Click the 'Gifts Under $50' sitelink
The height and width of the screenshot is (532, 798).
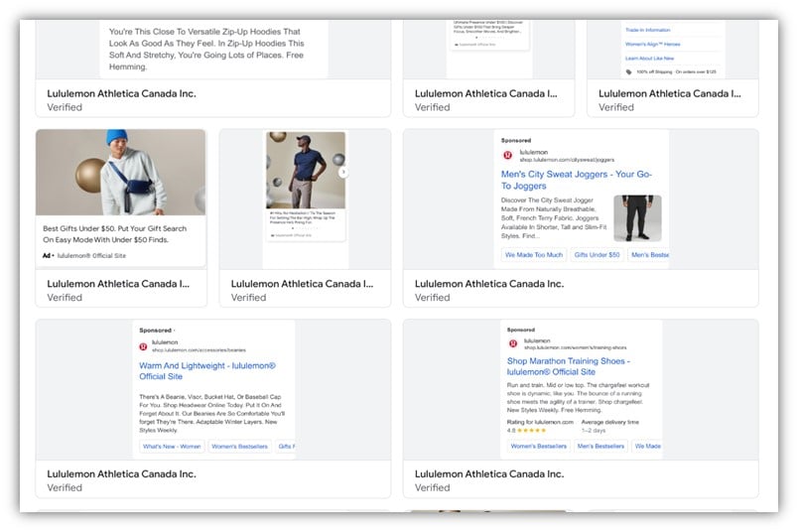(x=597, y=254)
